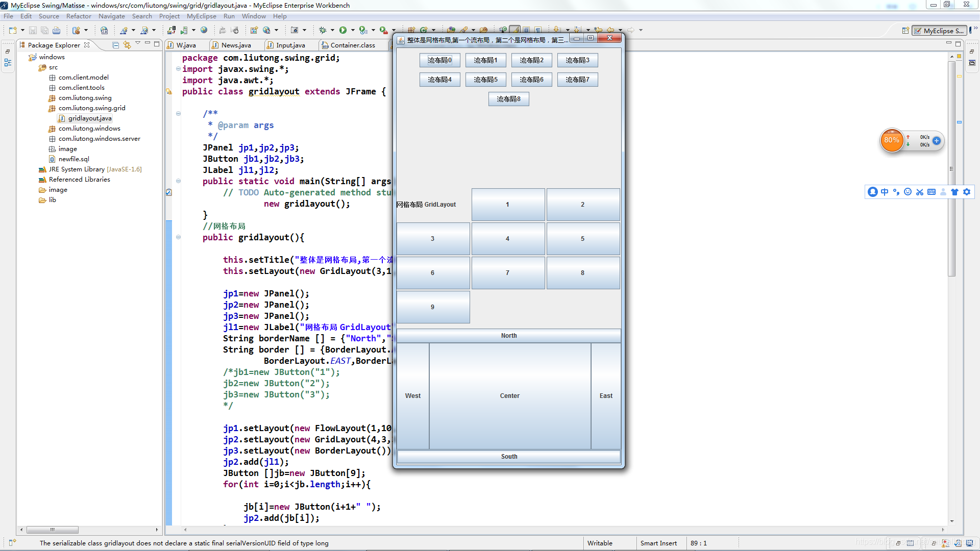
Task: Click the 流布局8 button
Action: click(x=508, y=99)
